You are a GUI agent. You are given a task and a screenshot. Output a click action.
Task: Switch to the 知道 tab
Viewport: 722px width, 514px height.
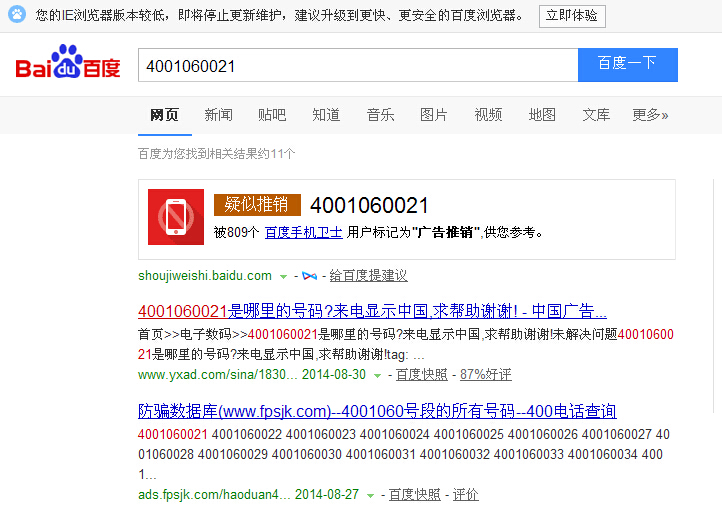pos(326,115)
